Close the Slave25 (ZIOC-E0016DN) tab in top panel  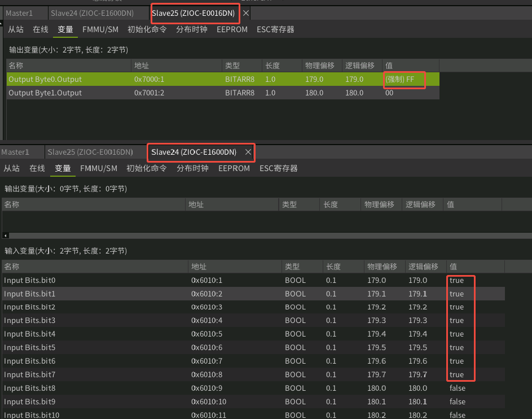coord(246,13)
